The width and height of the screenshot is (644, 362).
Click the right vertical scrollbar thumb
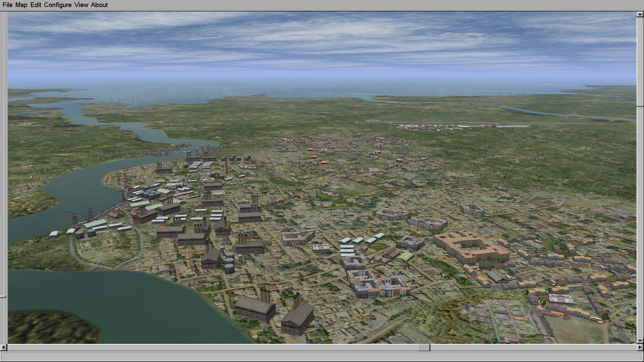click(x=640, y=106)
